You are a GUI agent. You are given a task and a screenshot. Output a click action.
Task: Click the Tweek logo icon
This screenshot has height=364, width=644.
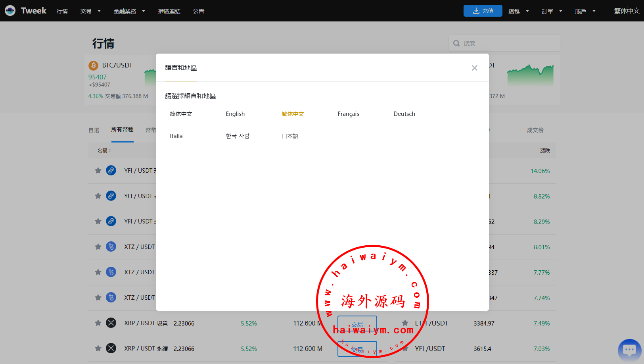tap(10, 11)
